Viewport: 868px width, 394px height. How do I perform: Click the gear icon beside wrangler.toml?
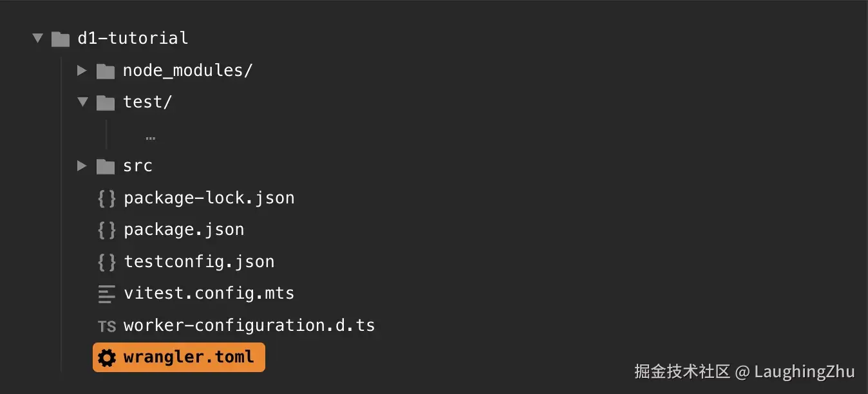tap(108, 357)
